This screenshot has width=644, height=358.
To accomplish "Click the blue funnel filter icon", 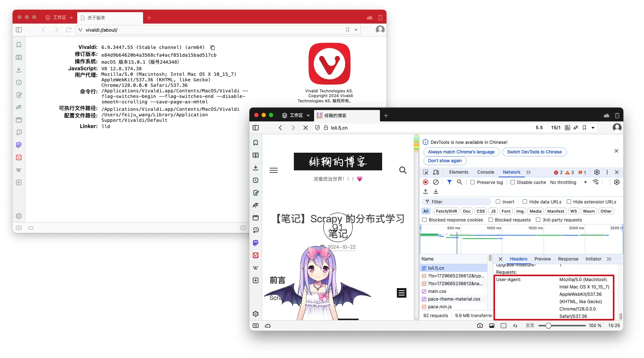I will [449, 182].
